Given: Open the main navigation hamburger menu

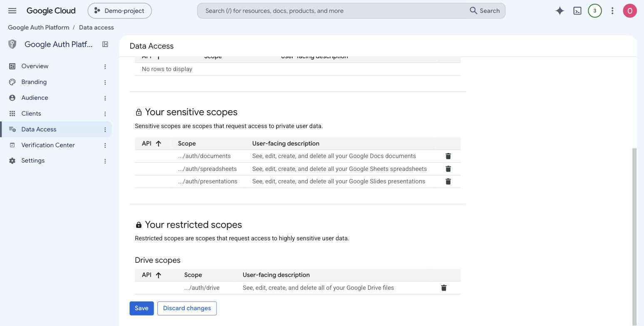Looking at the screenshot, I should (12, 11).
